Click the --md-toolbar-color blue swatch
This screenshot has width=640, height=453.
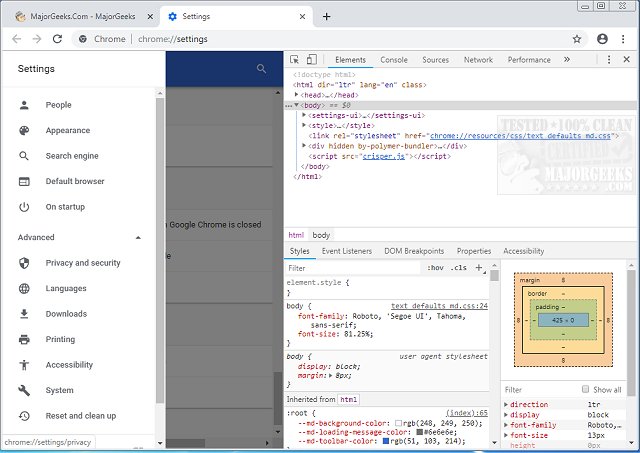click(x=385, y=439)
